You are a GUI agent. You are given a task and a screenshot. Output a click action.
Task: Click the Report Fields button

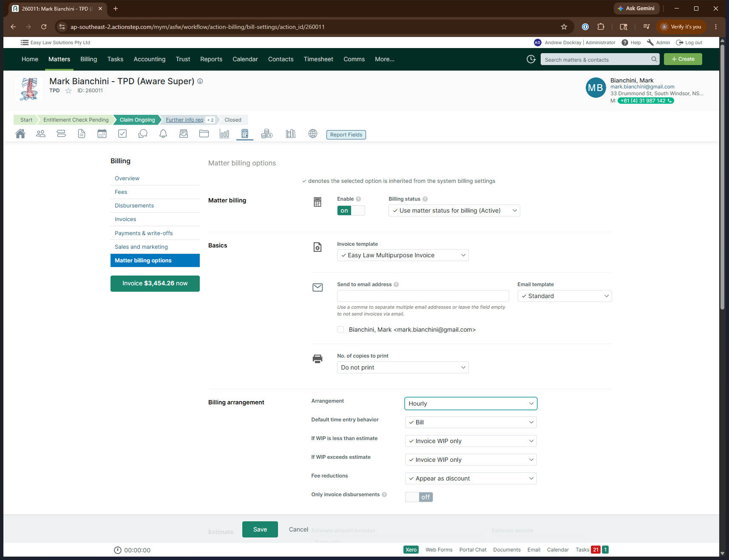[x=346, y=135]
